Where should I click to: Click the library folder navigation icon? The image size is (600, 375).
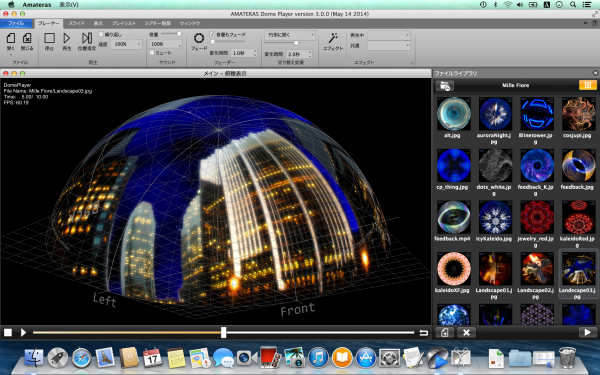pyautogui.click(x=445, y=85)
